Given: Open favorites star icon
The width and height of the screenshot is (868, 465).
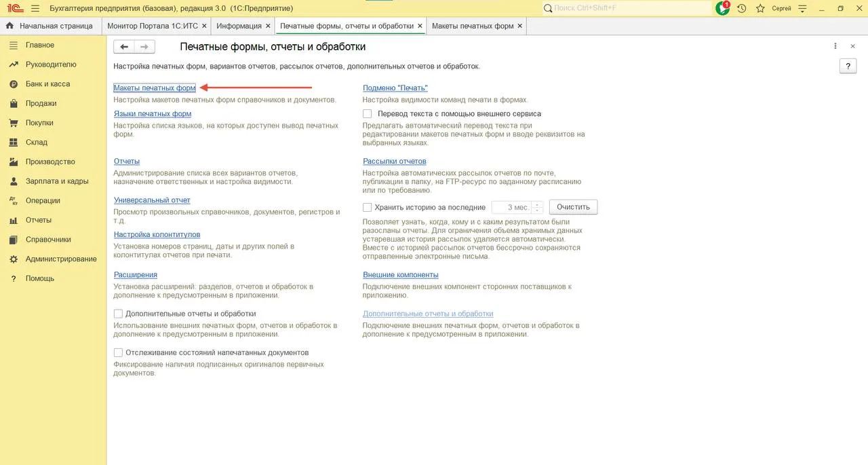Looking at the screenshot, I should point(760,8).
